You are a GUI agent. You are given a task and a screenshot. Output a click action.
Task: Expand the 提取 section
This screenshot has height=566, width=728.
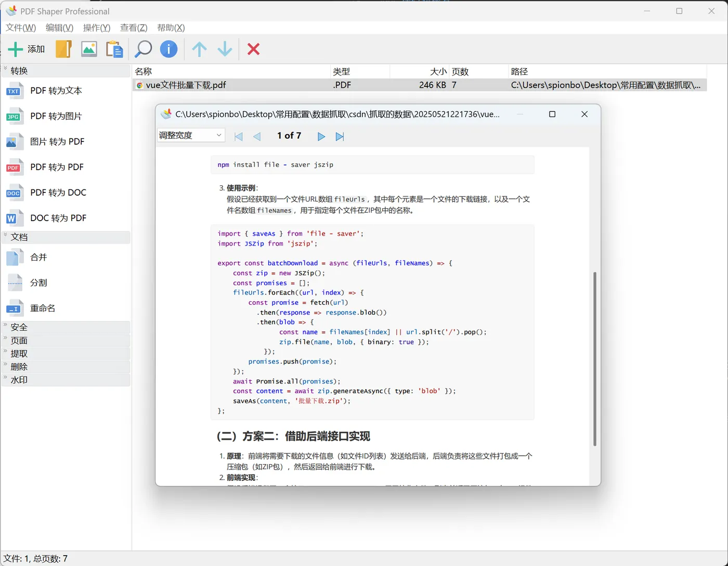click(66, 354)
